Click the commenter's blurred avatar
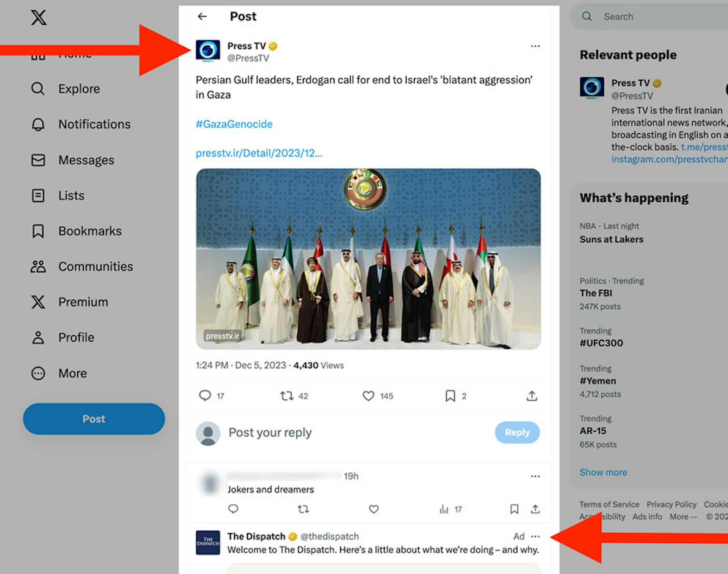 tap(209, 483)
